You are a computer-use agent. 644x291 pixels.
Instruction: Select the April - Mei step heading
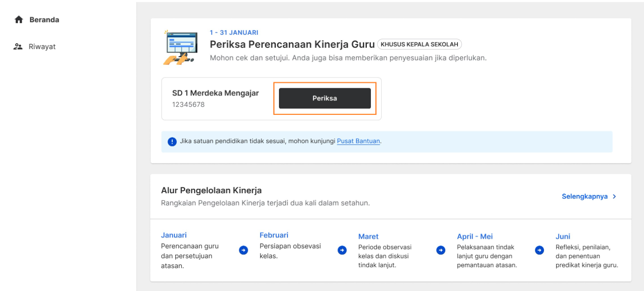pos(475,236)
